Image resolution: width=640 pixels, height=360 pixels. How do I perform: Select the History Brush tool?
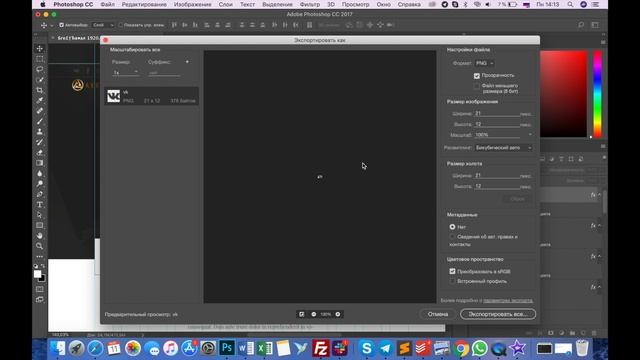pos(40,142)
